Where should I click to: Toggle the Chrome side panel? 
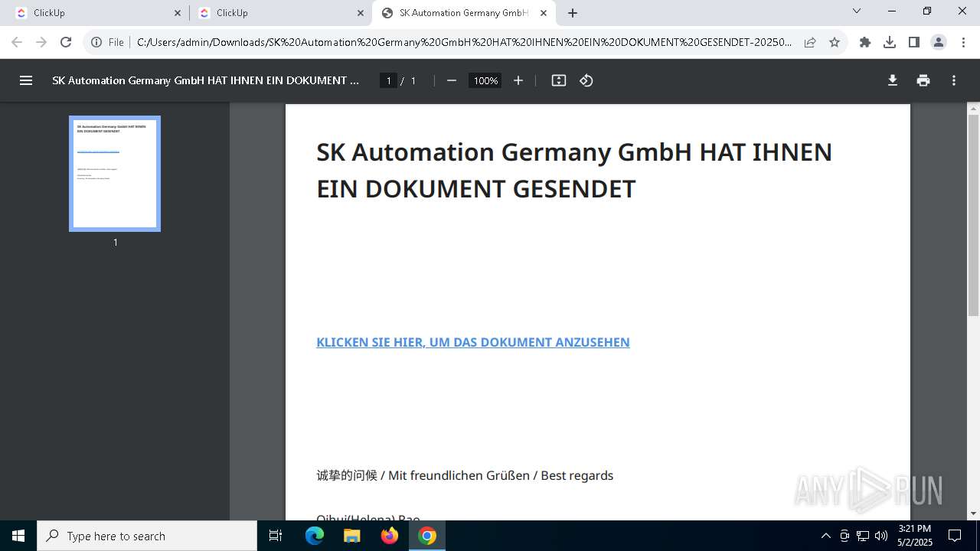click(914, 42)
